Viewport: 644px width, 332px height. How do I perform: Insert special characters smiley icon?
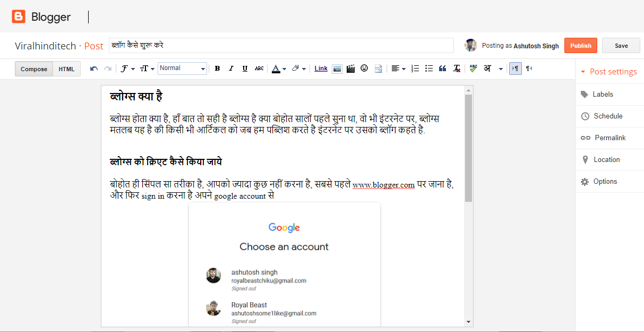364,68
